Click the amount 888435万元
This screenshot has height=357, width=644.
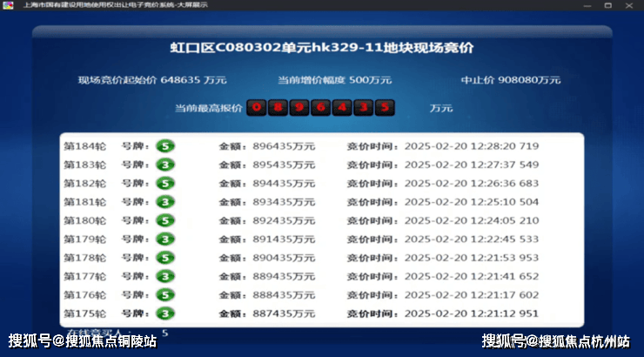(x=284, y=295)
